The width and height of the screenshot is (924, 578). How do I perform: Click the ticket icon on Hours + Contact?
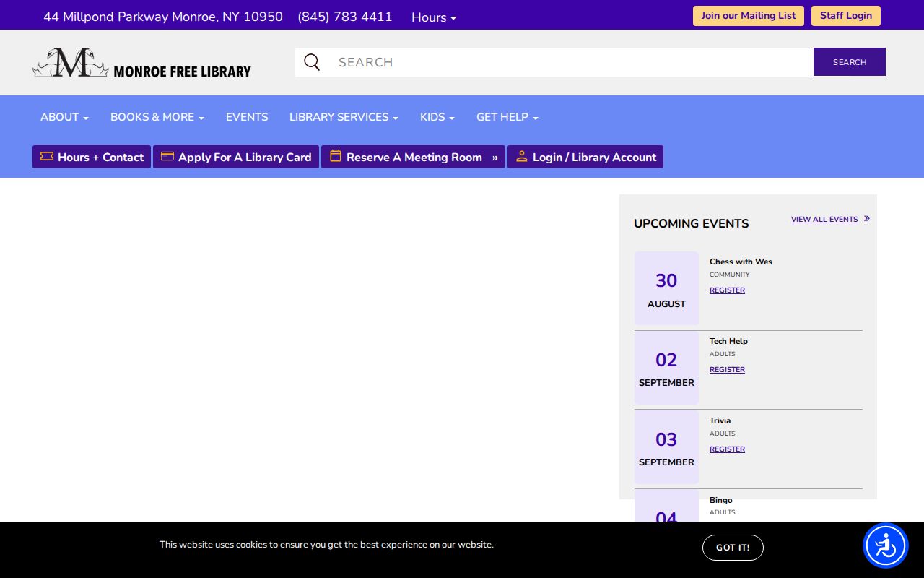(47, 156)
